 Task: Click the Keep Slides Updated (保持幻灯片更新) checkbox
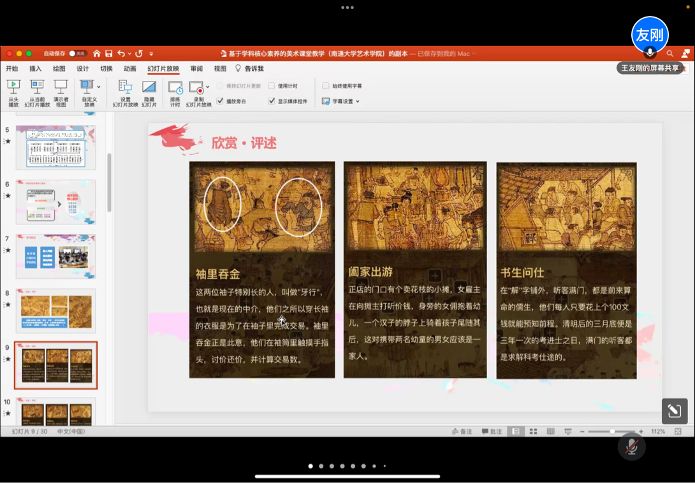coord(220,86)
